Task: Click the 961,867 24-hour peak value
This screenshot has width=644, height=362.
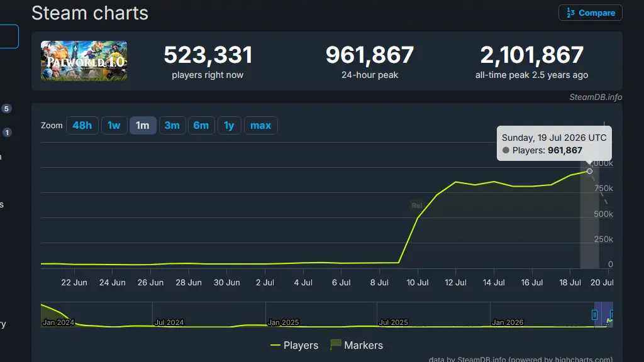Action: click(370, 55)
